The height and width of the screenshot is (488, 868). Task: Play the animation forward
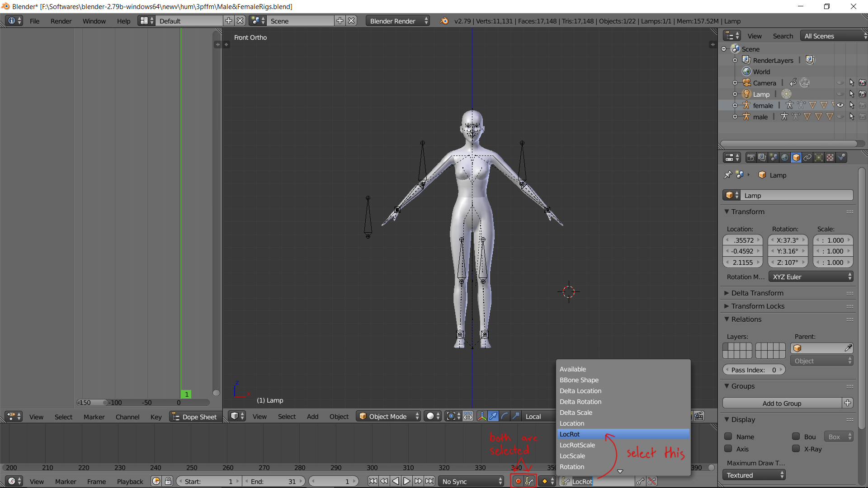coord(406,481)
